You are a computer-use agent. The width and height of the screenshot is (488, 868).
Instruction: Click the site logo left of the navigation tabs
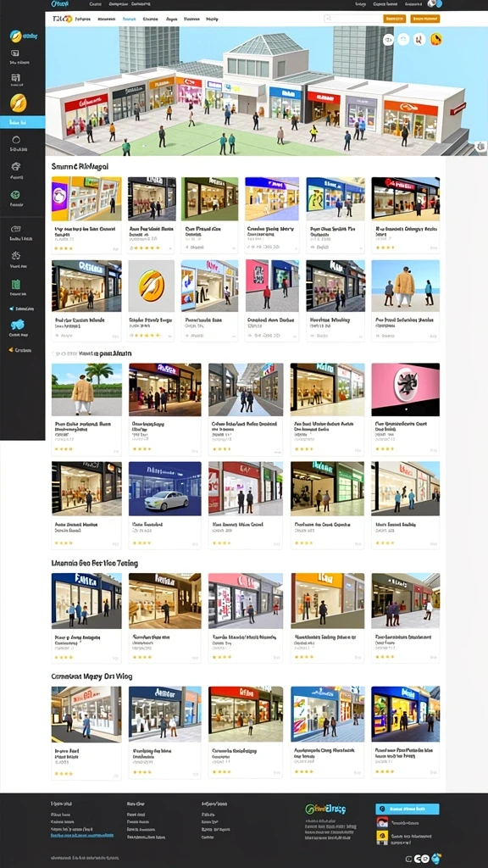(x=62, y=19)
